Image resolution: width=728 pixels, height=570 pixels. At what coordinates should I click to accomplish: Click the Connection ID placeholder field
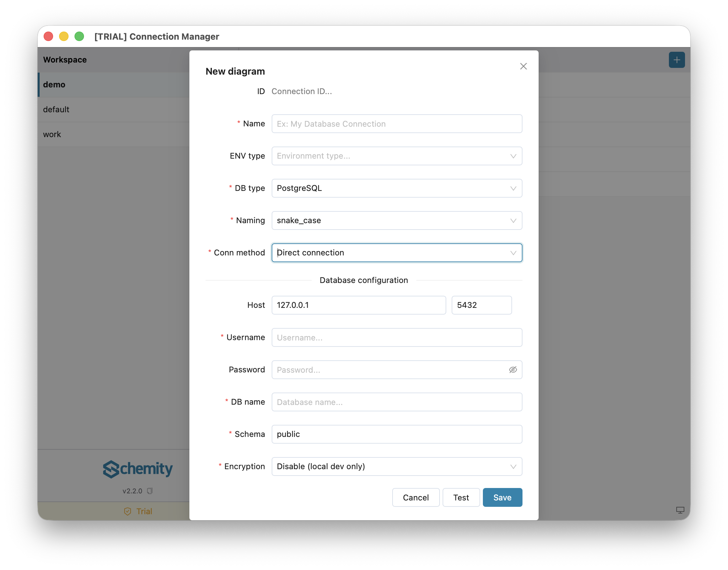point(302,91)
